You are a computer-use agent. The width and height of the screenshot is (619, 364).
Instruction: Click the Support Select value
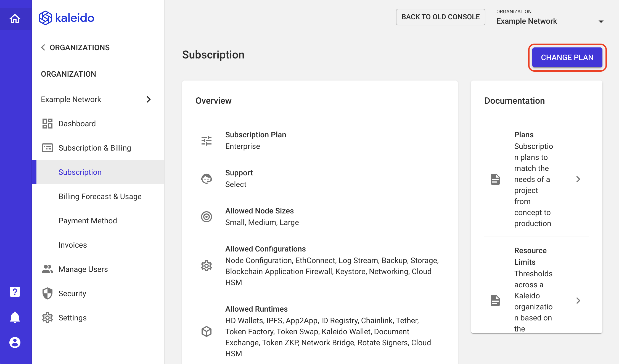coord(236,184)
